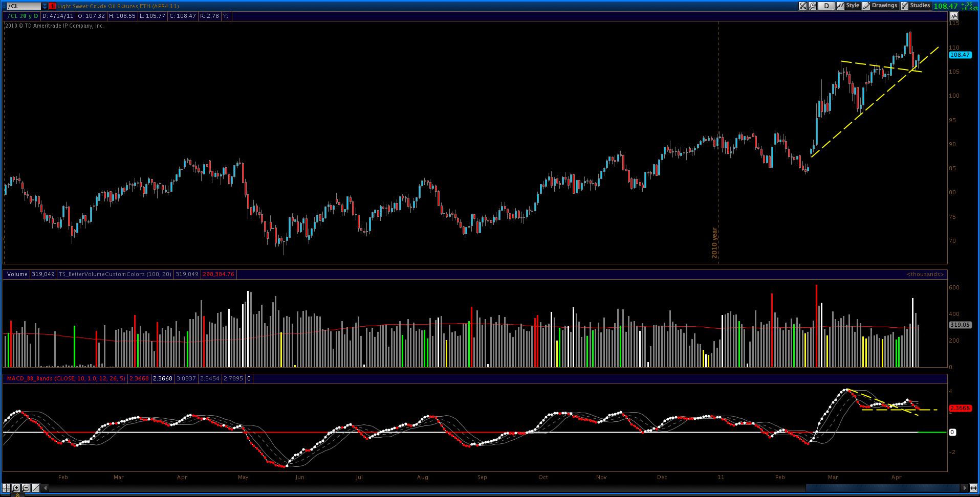Expand the hidden panel with bottom-left chevron
This screenshot has width=980, height=497.
(x=17, y=494)
